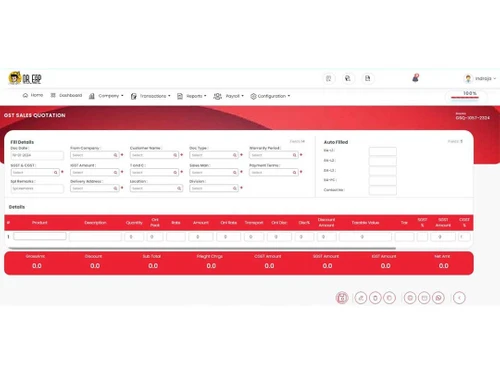Expand the Indraja user menu
The width and height of the screenshot is (500, 375).
pyautogui.click(x=485, y=78)
